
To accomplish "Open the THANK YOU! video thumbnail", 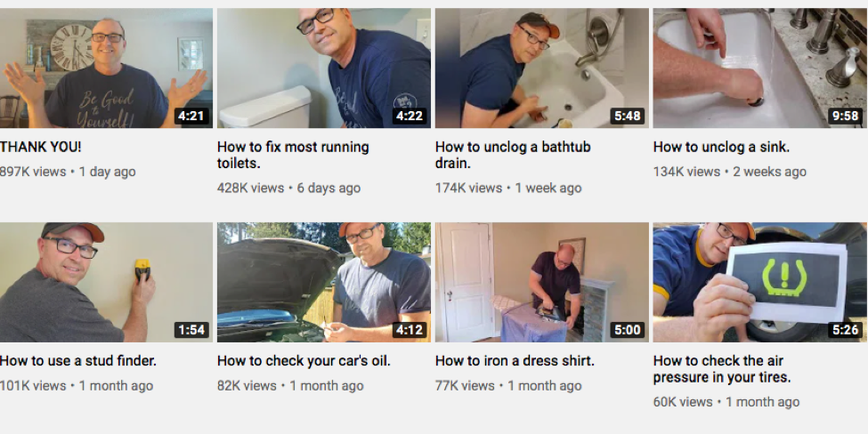I will [x=106, y=68].
